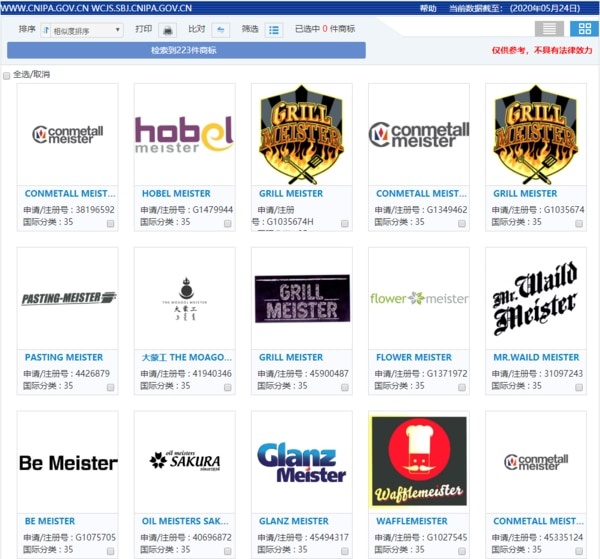Click the print (打印) icon
600x559 pixels.
(168, 30)
